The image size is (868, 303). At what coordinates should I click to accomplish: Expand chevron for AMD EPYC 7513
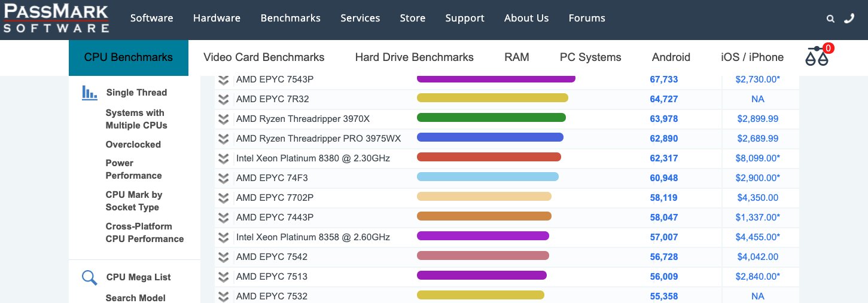pos(224,277)
